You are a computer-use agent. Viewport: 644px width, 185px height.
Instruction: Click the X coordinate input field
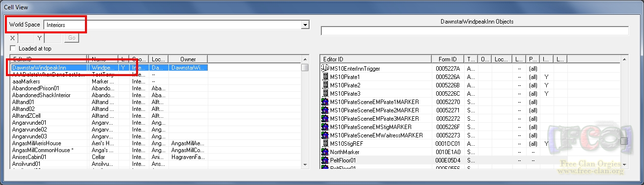(27, 38)
